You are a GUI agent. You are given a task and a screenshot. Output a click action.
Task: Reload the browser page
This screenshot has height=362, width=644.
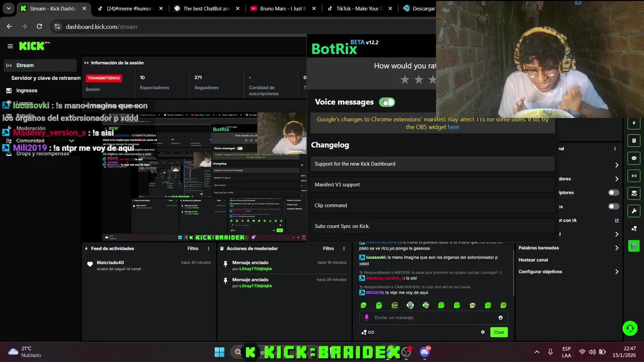tap(39, 27)
